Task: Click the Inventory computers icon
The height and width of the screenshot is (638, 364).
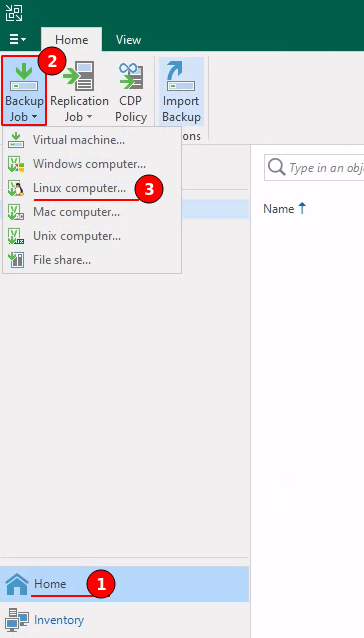Action: [x=17, y=620]
